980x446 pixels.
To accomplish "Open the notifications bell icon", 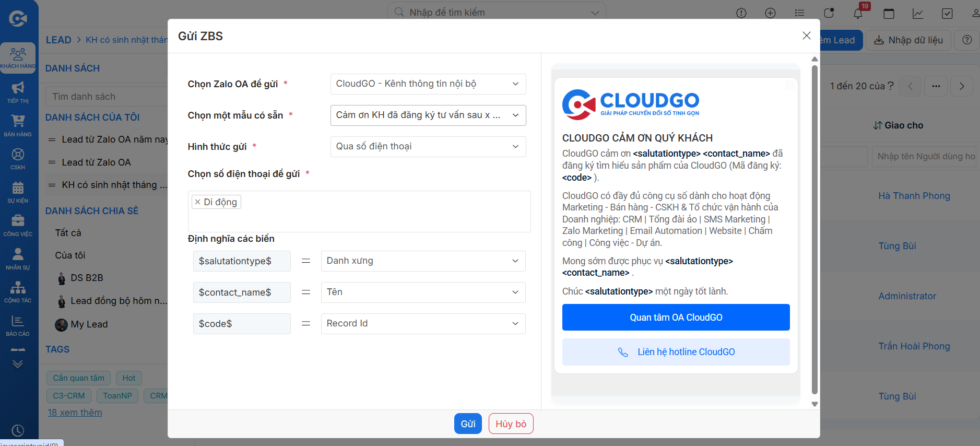I will click(858, 13).
